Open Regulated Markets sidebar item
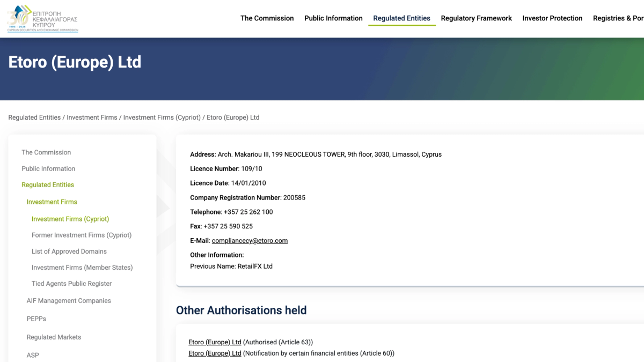This screenshot has width=644, height=362. pos(54,337)
